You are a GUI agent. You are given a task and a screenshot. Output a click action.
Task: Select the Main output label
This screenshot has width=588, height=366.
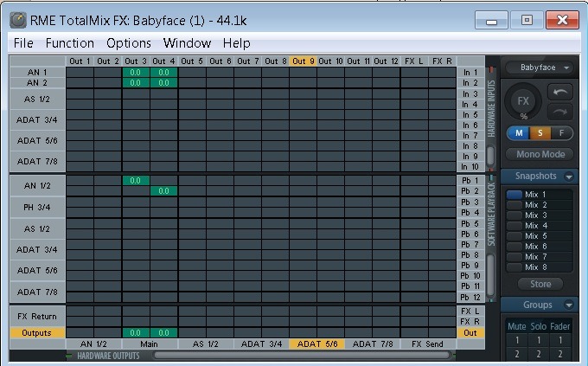pyautogui.click(x=150, y=344)
